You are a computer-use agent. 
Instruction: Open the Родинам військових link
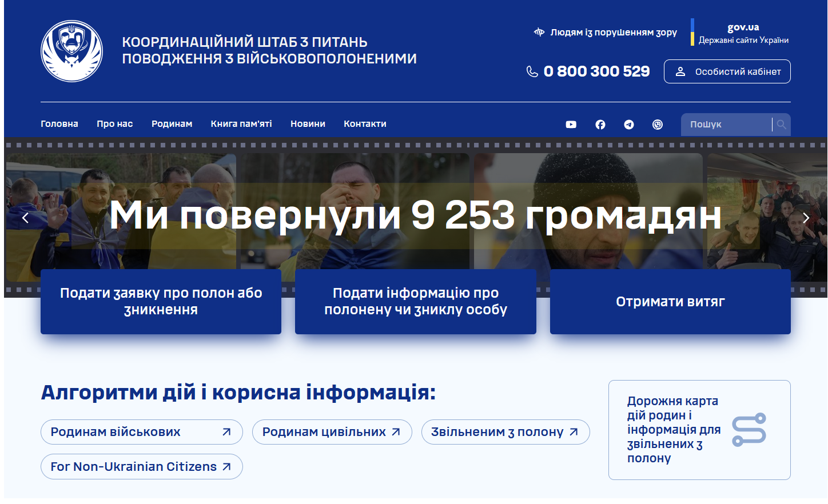(x=142, y=432)
